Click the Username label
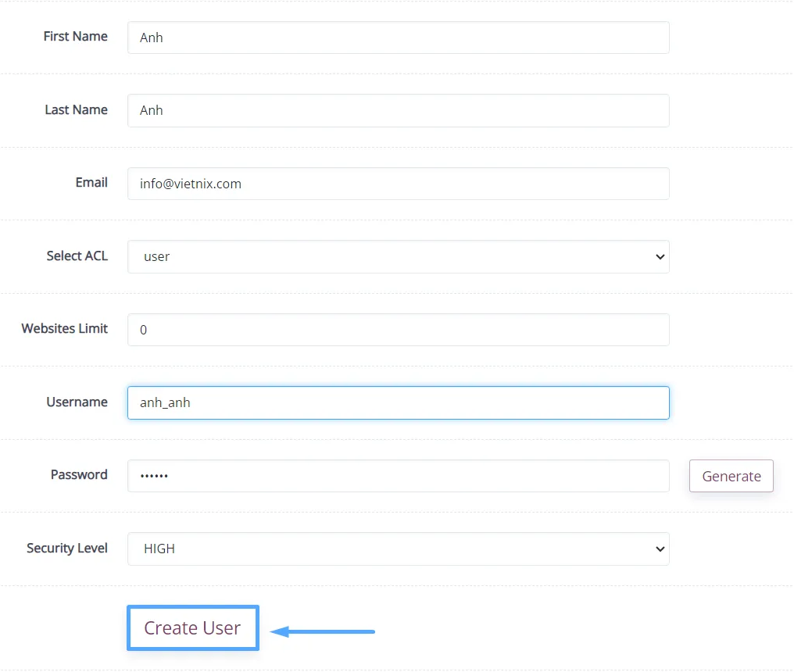This screenshot has width=794, height=672. (77, 402)
